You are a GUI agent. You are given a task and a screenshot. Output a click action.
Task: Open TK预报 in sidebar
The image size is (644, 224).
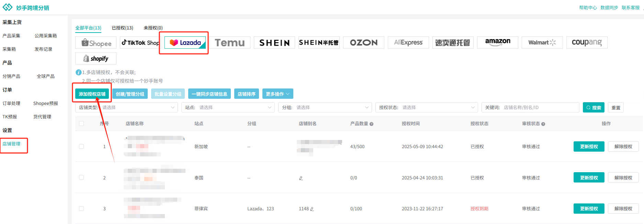point(10,117)
